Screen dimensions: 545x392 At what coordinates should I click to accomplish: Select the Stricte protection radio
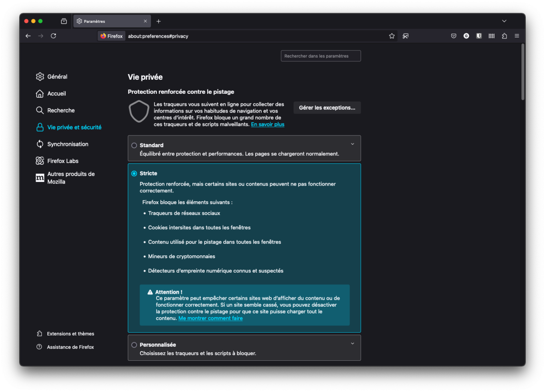[134, 174]
